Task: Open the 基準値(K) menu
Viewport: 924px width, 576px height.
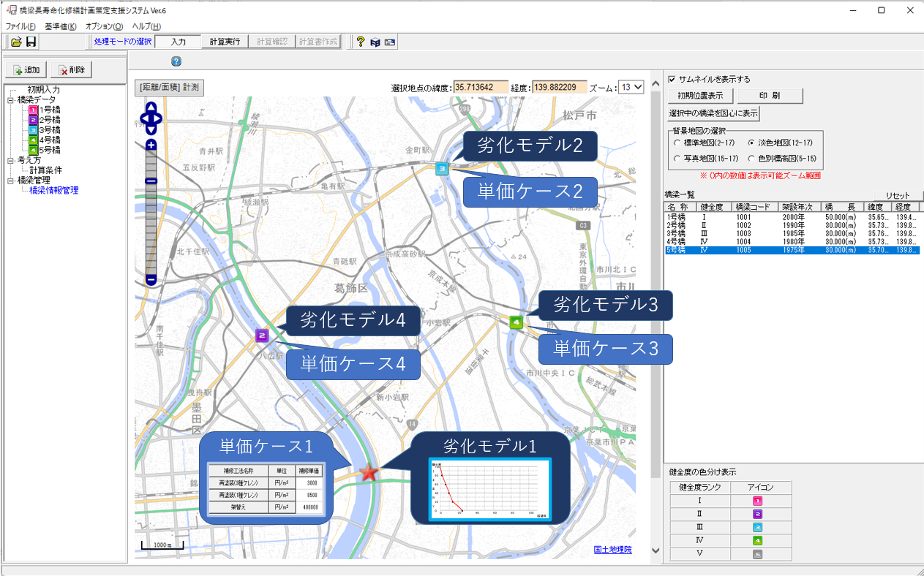Action: click(x=60, y=26)
